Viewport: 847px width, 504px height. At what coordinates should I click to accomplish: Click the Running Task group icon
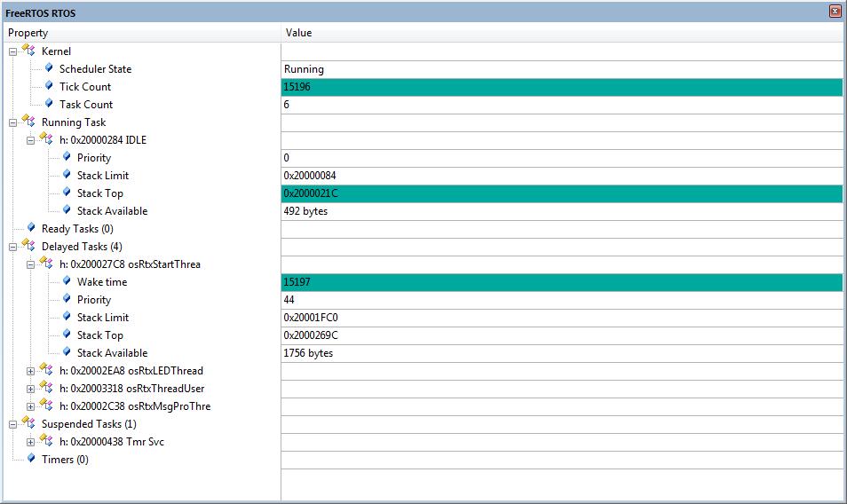click(x=28, y=121)
